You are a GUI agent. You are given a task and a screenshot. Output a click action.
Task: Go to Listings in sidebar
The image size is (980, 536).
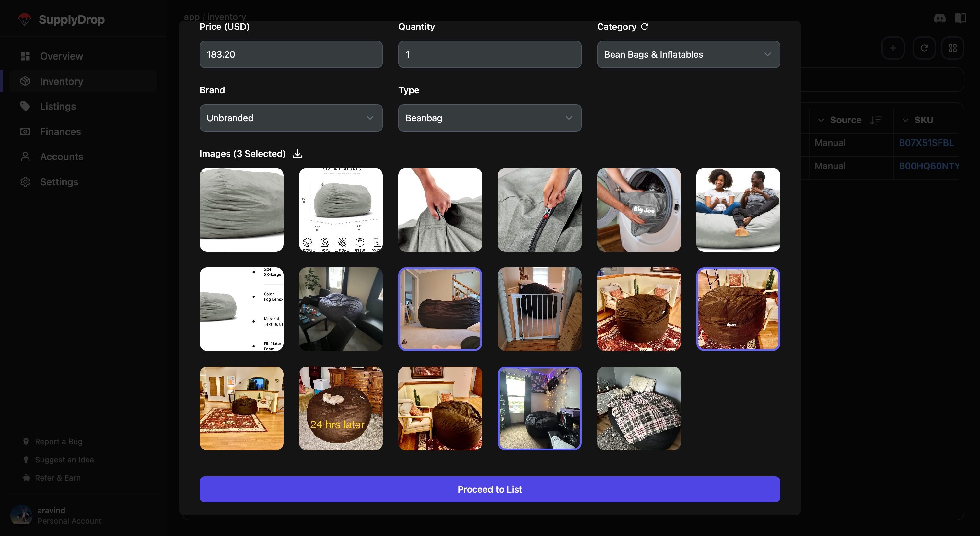tap(58, 107)
